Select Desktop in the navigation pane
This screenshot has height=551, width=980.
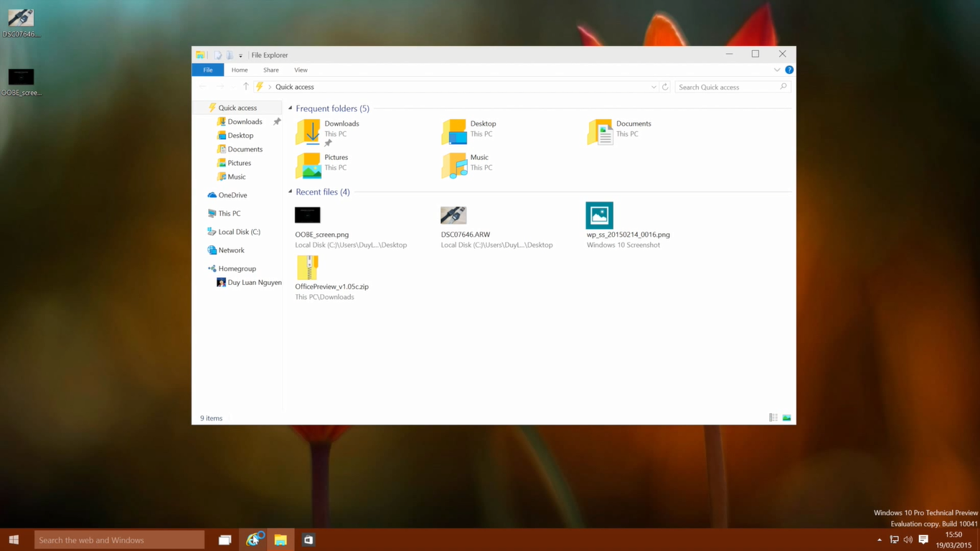[240, 135]
